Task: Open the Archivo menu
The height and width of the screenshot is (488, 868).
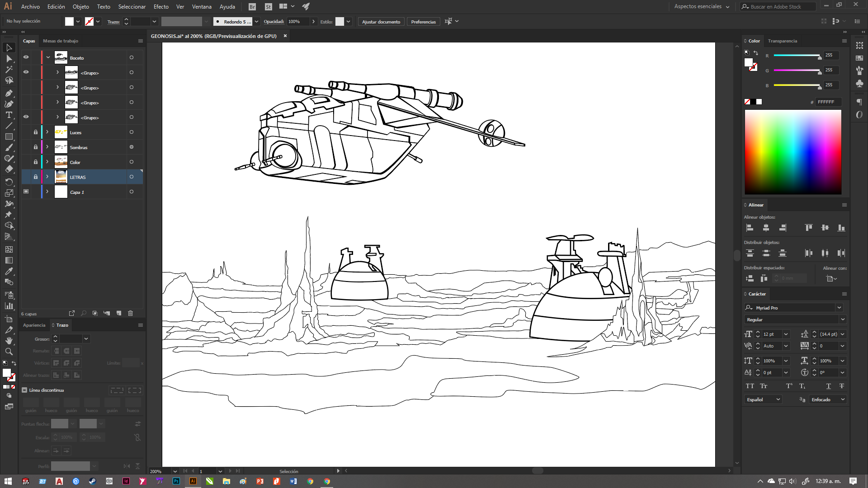Action: point(30,7)
